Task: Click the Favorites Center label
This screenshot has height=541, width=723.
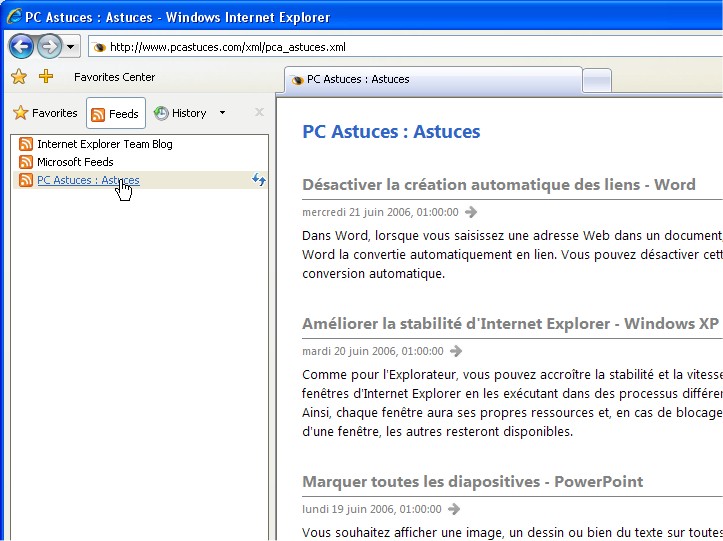Action: coord(114,77)
